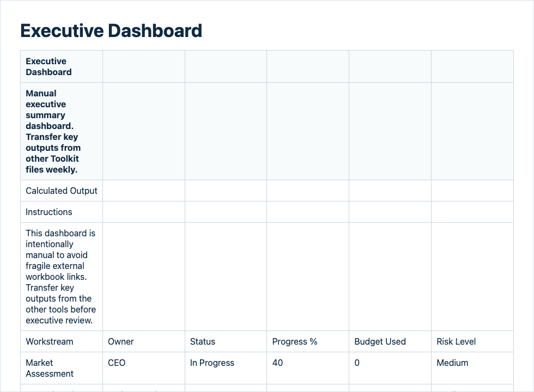The width and height of the screenshot is (534, 392).
Task: Select the 'Instructions' cell
Action: pyautogui.click(x=62, y=212)
